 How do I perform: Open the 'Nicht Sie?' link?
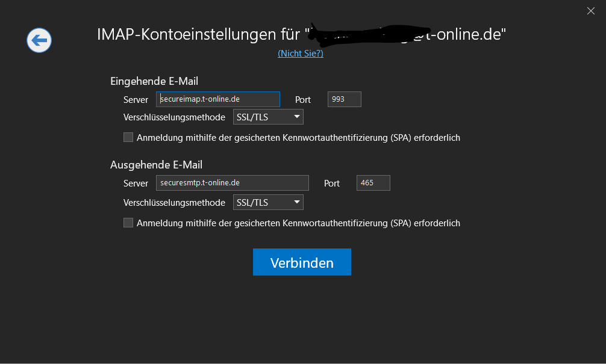click(301, 54)
